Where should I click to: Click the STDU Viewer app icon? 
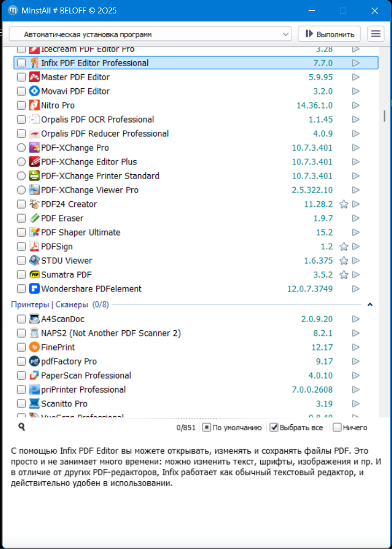(x=34, y=261)
